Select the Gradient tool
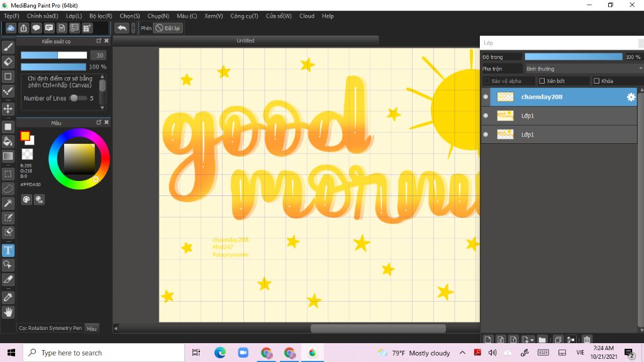This screenshot has width=644, height=362. click(x=8, y=156)
